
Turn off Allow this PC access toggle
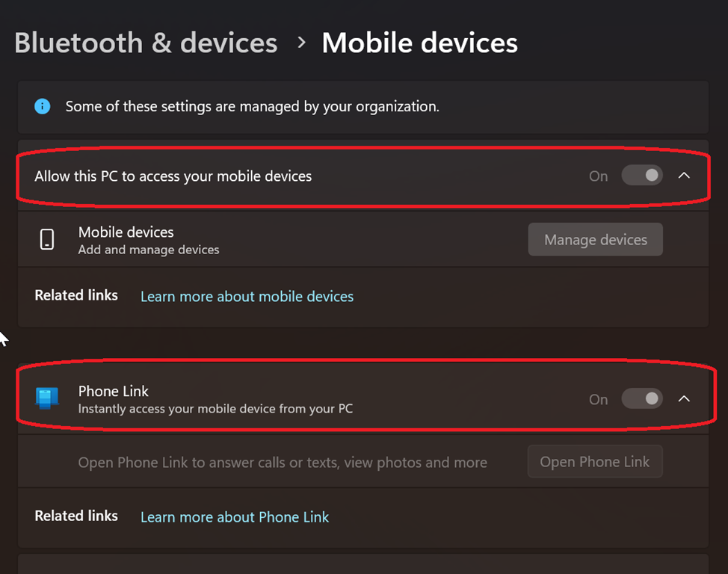point(642,176)
